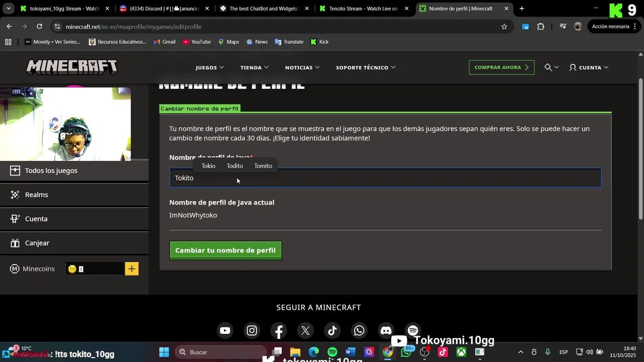The image size is (644, 362).
Task: Open the YouTube social icon in the footer
Action: 225,330
